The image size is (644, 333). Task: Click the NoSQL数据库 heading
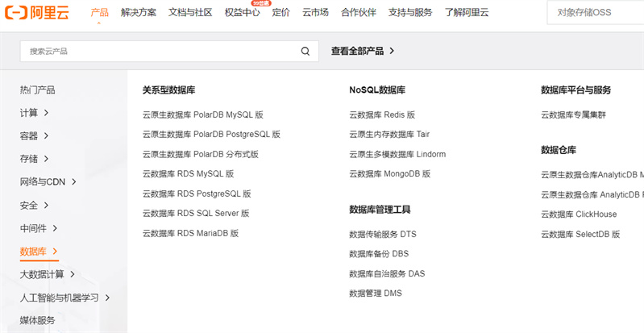pyautogui.click(x=377, y=90)
